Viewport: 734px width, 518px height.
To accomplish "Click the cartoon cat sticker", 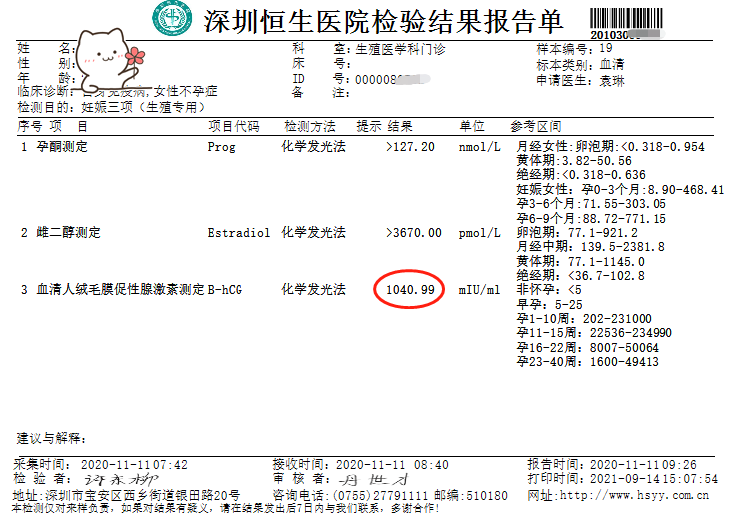I will point(109,59).
